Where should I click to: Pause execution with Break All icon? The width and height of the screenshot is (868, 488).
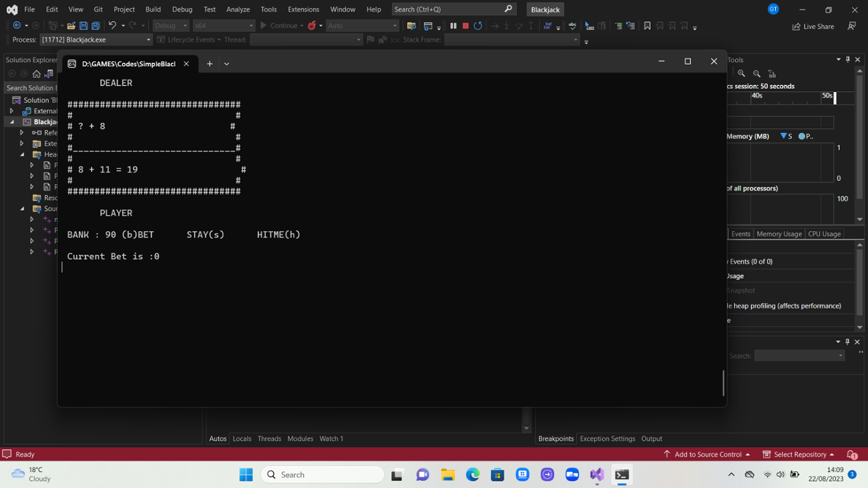click(x=453, y=26)
